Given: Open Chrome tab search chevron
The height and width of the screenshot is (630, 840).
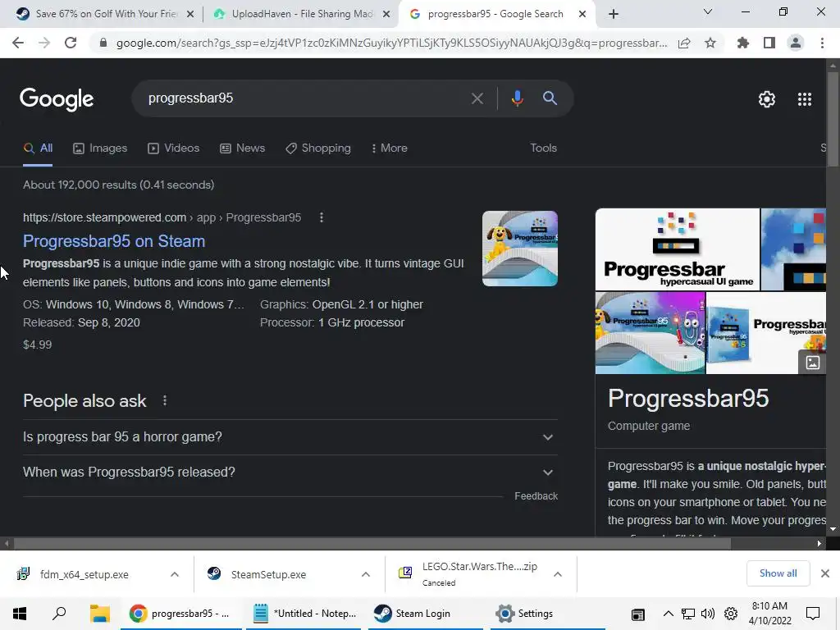Looking at the screenshot, I should point(708,11).
